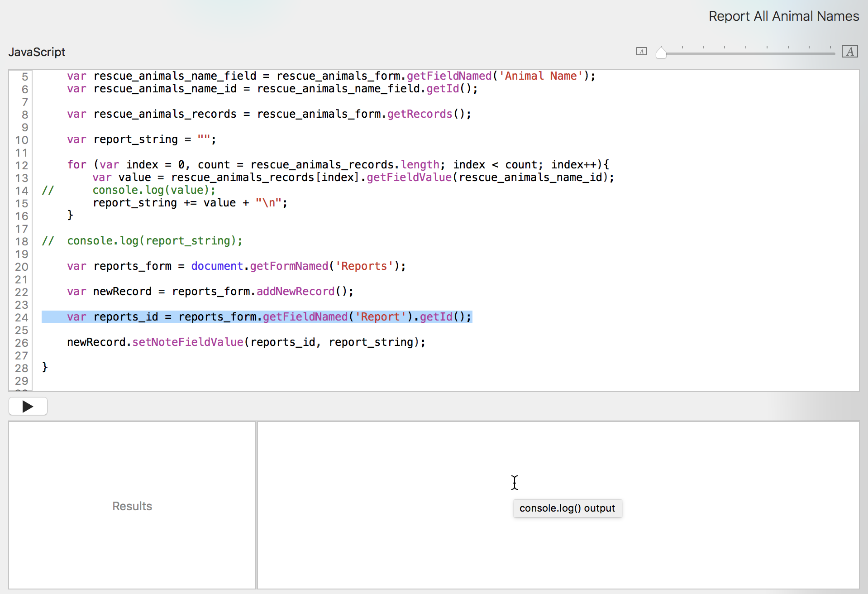Viewport: 868px width, 594px height.
Task: Click the small font size A icon
Action: tap(641, 52)
